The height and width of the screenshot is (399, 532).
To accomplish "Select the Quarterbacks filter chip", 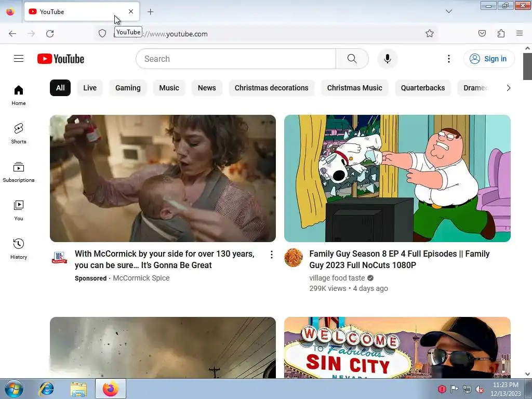I will (x=423, y=88).
